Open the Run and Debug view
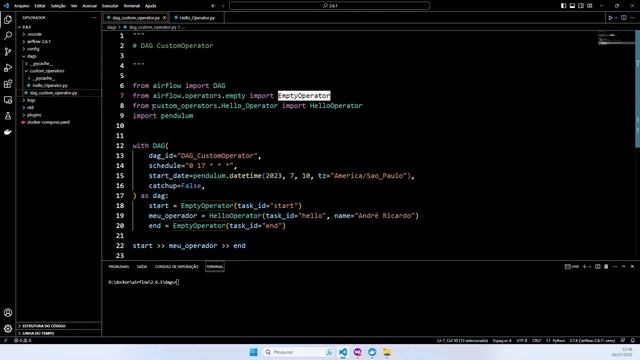This screenshot has width=640, height=360. click(8, 68)
